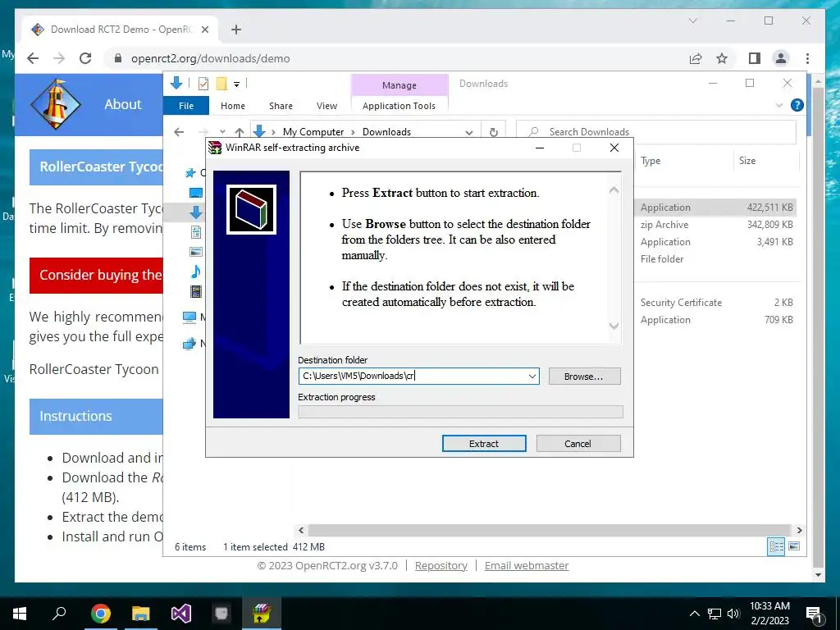This screenshot has width=840, height=630.
Task: Select the Desktop icon in sidebar
Action: pyautogui.click(x=196, y=193)
